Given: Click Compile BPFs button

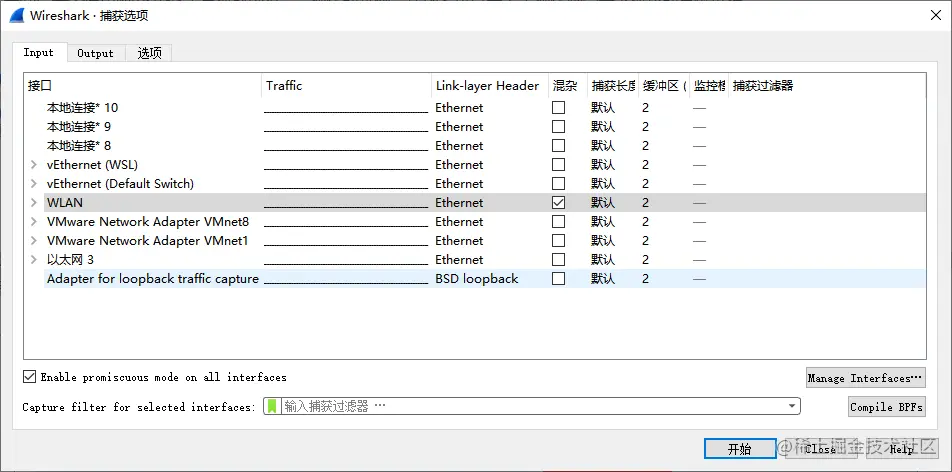Looking at the screenshot, I should coord(886,407).
